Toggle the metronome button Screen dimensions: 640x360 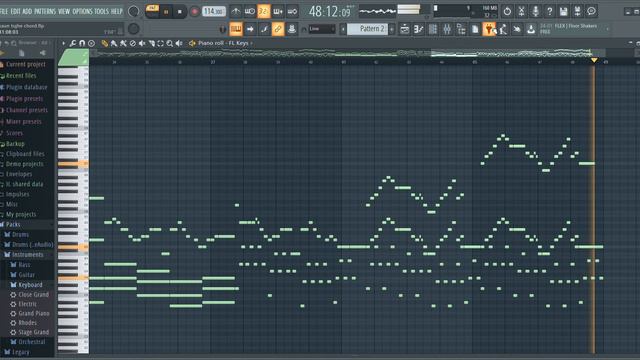[236, 11]
